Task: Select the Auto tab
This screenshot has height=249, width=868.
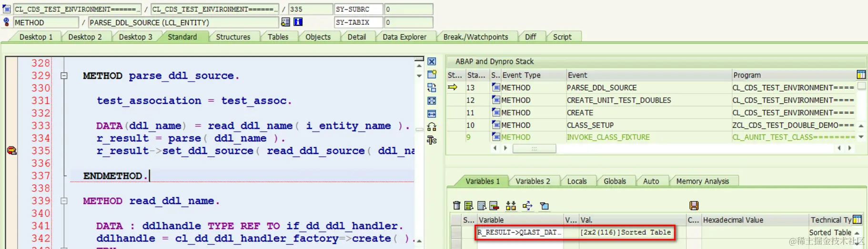Action: click(x=651, y=181)
